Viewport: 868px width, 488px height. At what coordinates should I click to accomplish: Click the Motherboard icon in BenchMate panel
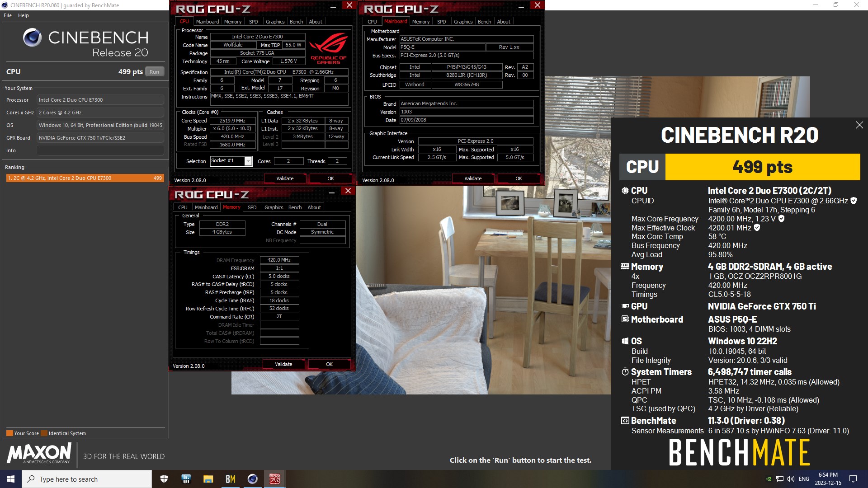coord(625,319)
